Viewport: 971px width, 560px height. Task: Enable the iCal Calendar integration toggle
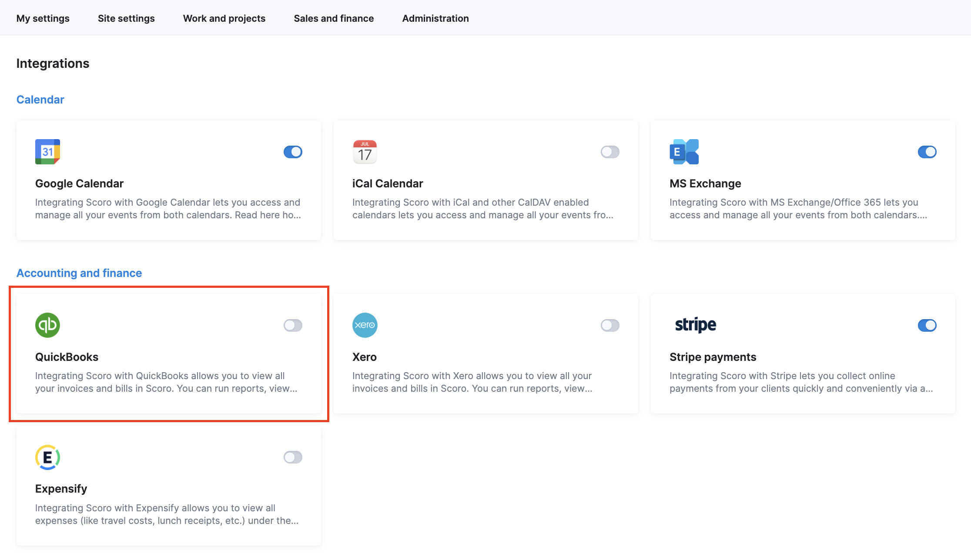pyautogui.click(x=610, y=152)
